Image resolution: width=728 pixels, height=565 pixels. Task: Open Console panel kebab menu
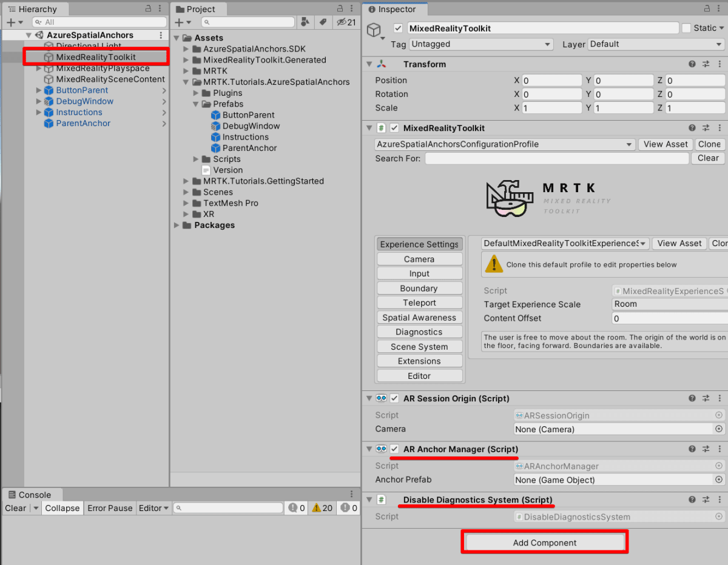(352, 495)
